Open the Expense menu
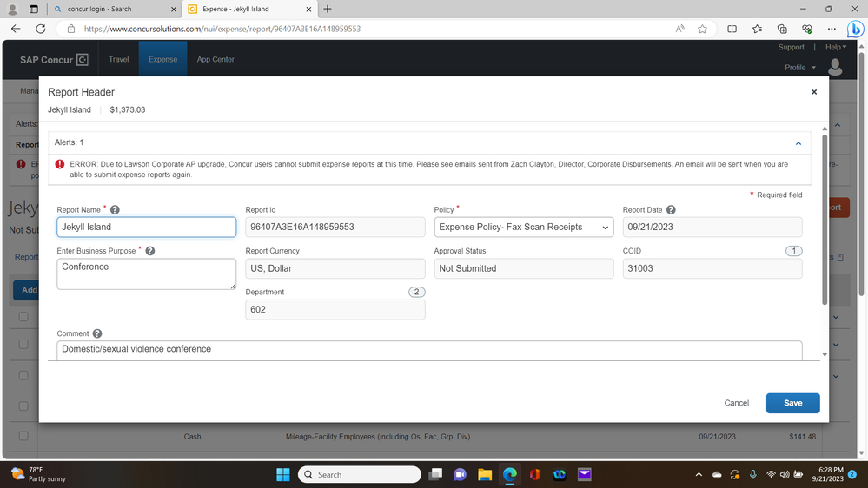Screen dimensions: 868x488 (162, 59)
